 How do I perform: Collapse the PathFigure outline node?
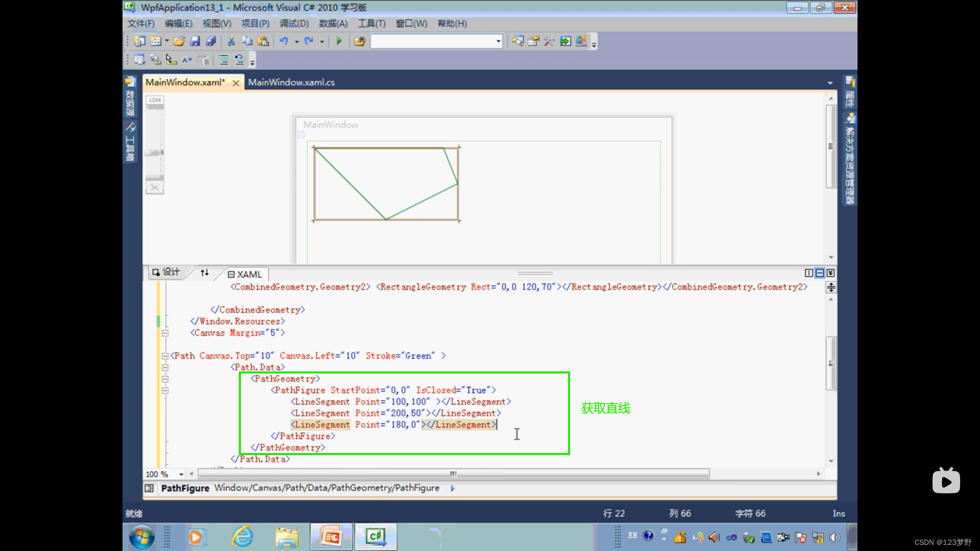[x=165, y=390]
